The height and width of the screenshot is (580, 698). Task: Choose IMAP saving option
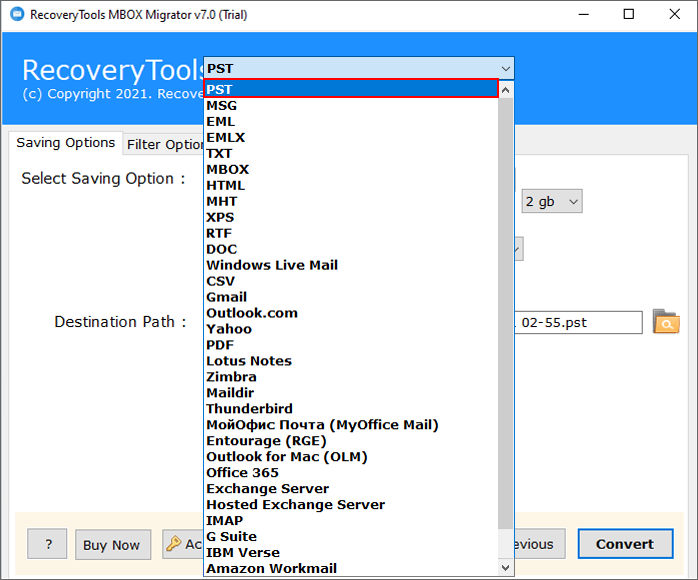point(351,521)
